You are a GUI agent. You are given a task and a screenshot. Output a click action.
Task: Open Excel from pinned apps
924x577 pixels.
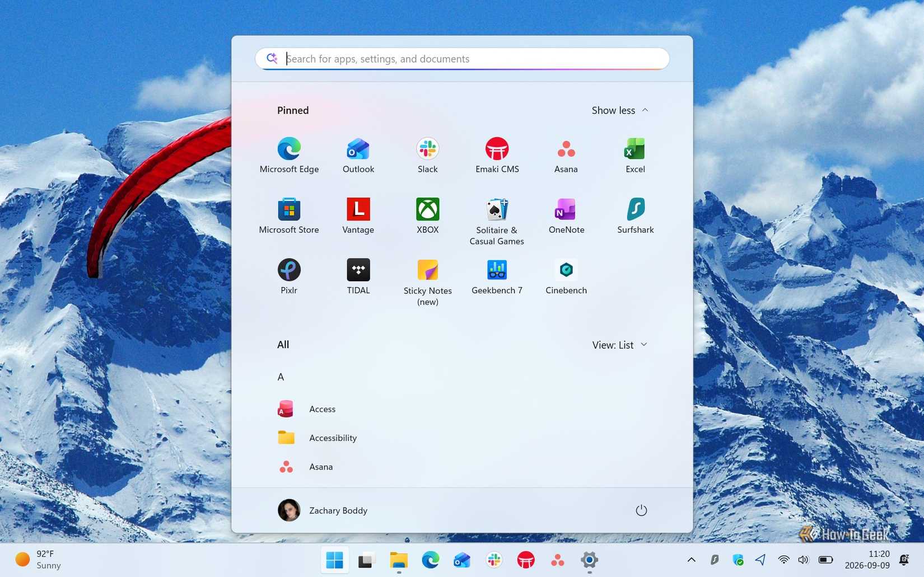click(x=635, y=156)
